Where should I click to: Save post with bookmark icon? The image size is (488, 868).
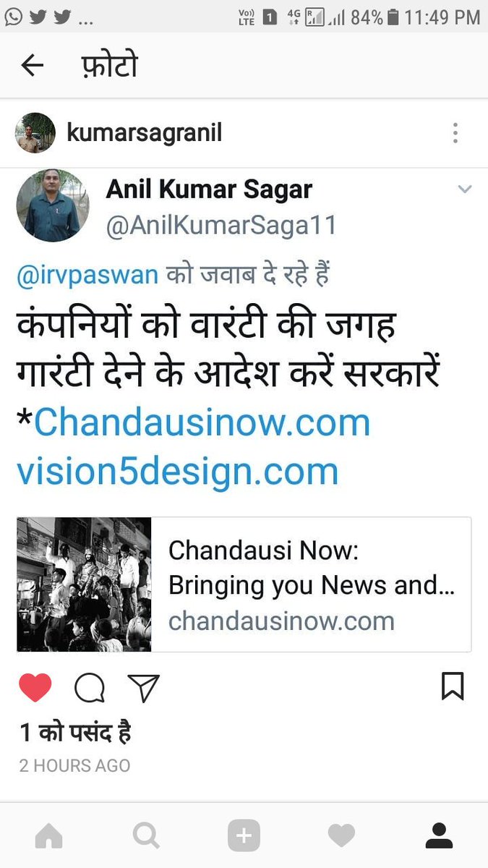453,687
